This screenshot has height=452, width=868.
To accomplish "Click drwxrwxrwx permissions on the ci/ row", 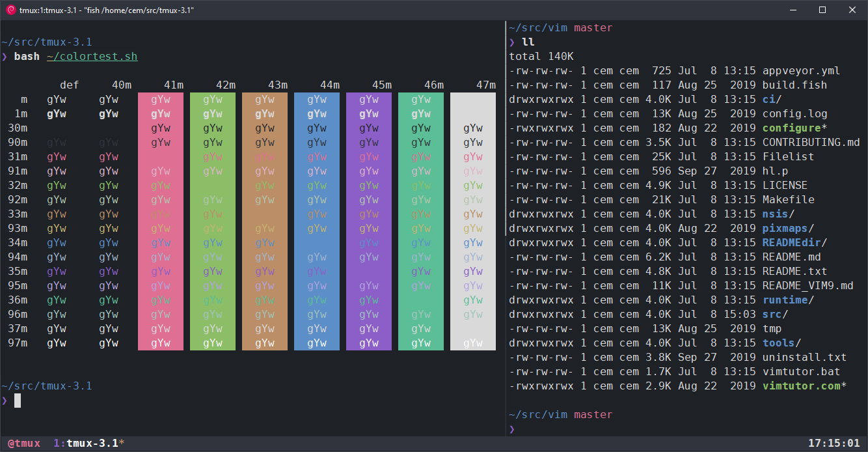I will [541, 100].
